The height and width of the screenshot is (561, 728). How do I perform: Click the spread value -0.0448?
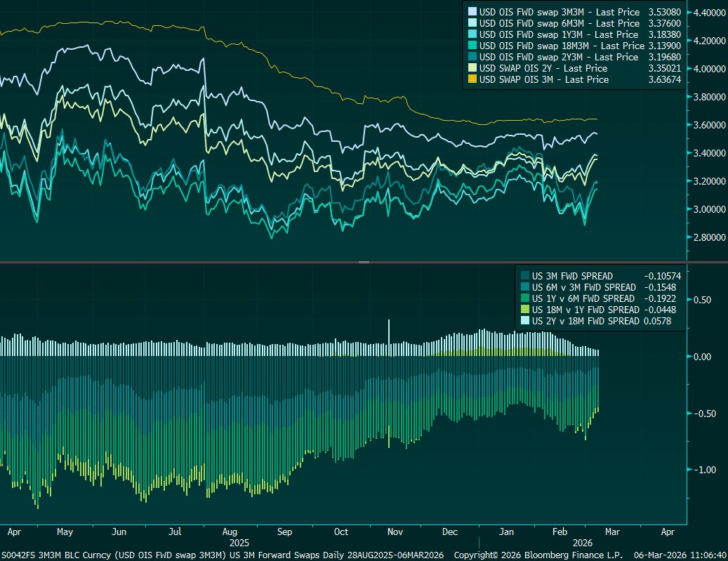tap(660, 310)
